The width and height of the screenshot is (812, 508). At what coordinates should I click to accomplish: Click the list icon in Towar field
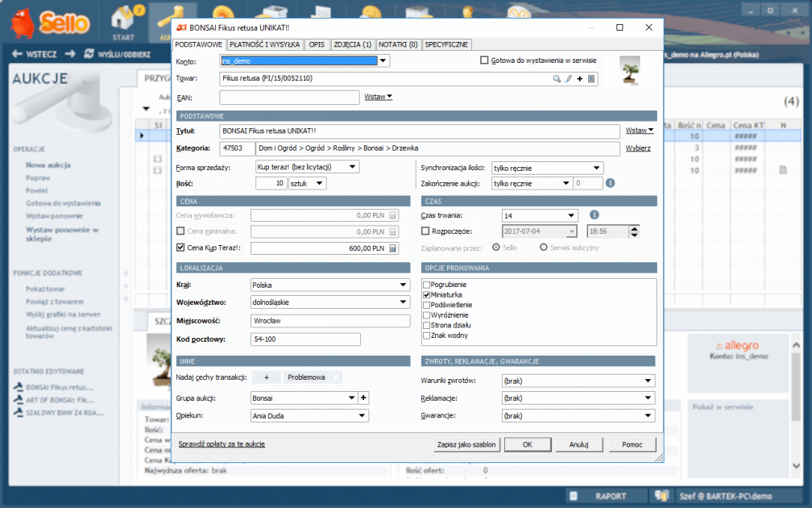(x=590, y=79)
